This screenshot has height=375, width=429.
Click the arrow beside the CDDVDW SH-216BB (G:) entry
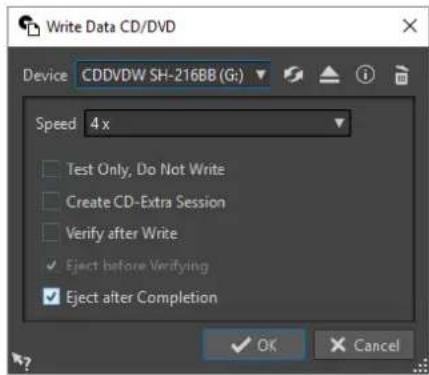tap(260, 74)
